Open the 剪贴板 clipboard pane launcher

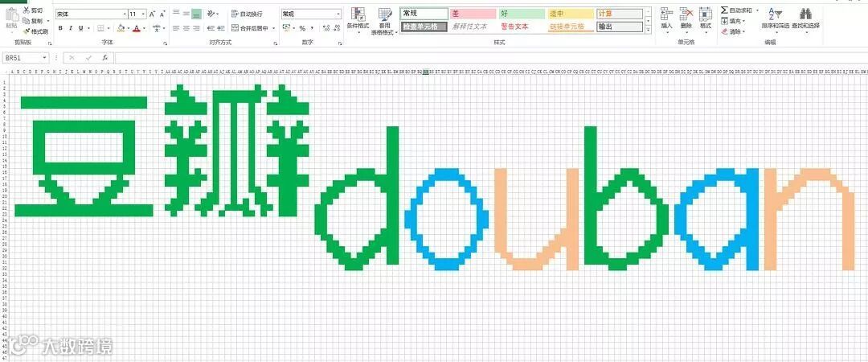51,43
